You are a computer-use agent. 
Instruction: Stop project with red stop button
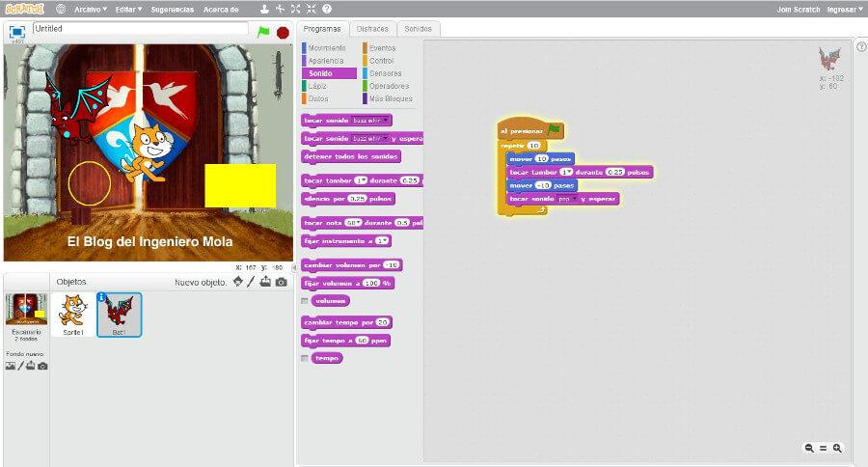(283, 33)
